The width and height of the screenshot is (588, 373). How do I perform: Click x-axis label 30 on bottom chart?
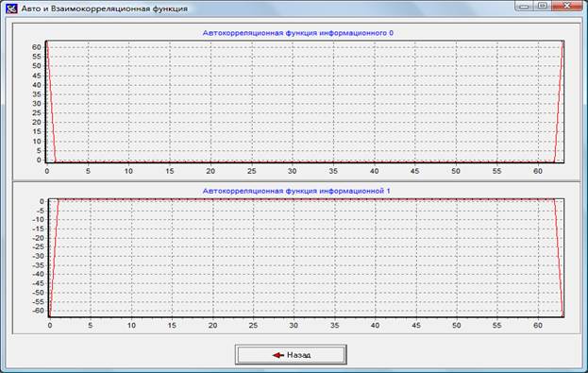point(294,326)
